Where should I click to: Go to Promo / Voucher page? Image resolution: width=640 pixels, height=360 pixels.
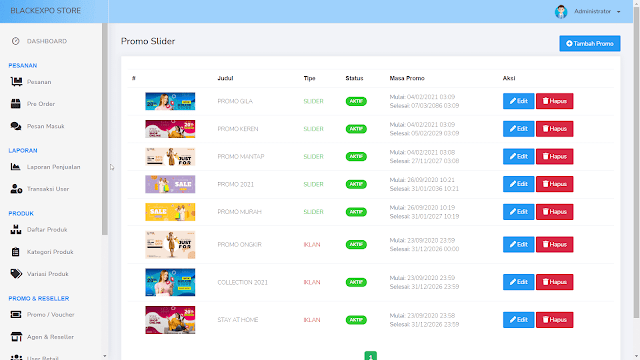coord(51,315)
